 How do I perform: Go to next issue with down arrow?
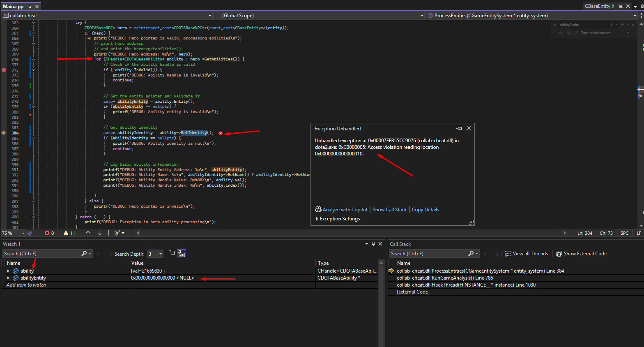click(100, 233)
